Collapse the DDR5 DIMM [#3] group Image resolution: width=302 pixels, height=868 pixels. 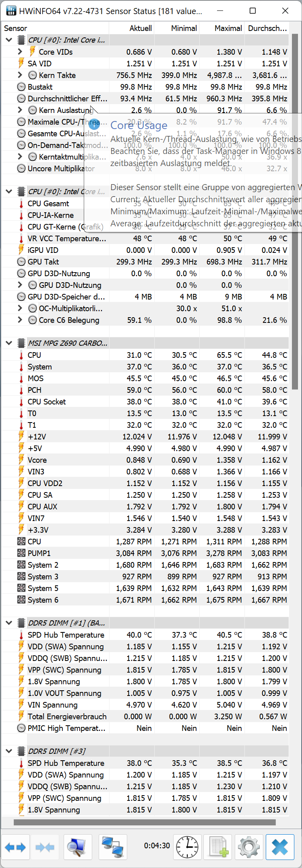click(9, 751)
